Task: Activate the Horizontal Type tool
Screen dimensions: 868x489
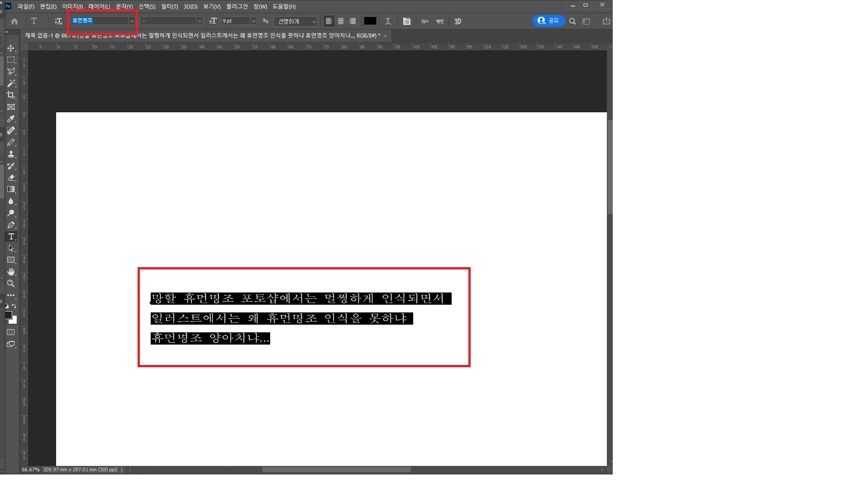Action: 11,236
